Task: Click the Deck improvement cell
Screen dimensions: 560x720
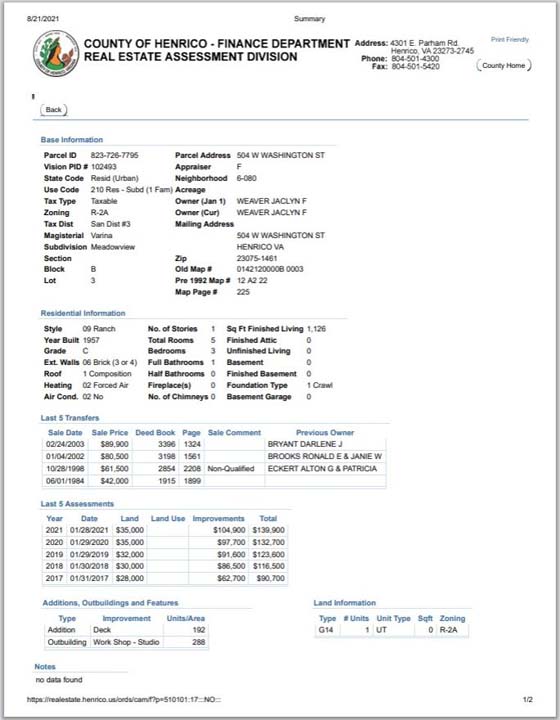Action: tap(102, 630)
